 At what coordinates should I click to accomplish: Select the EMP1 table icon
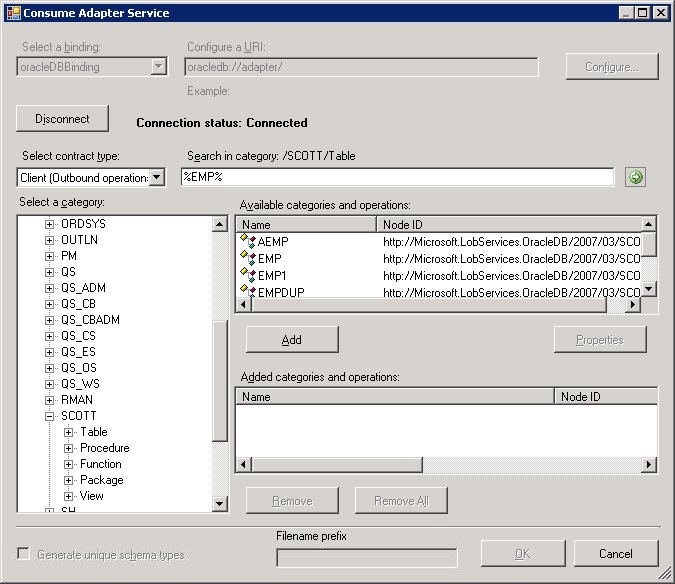point(248,274)
